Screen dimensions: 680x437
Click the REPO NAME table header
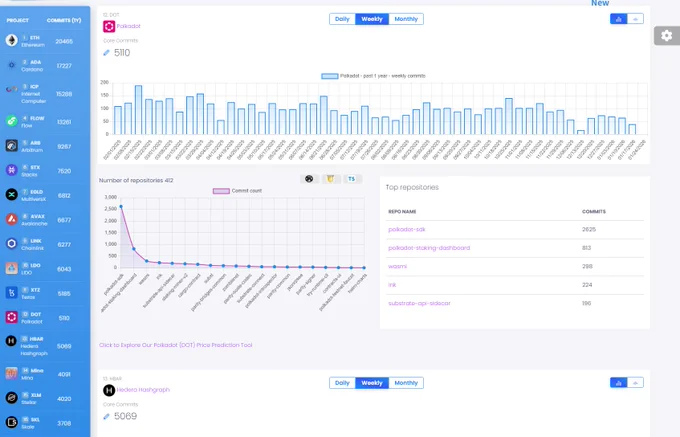point(402,212)
